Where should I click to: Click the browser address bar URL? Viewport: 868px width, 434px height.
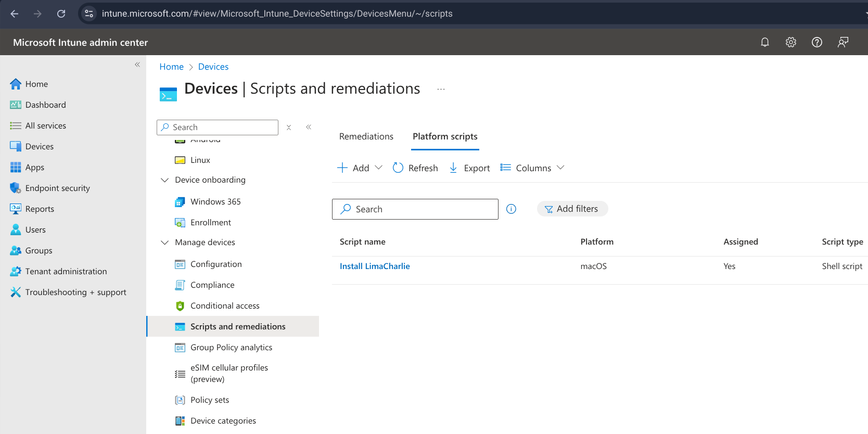(277, 14)
